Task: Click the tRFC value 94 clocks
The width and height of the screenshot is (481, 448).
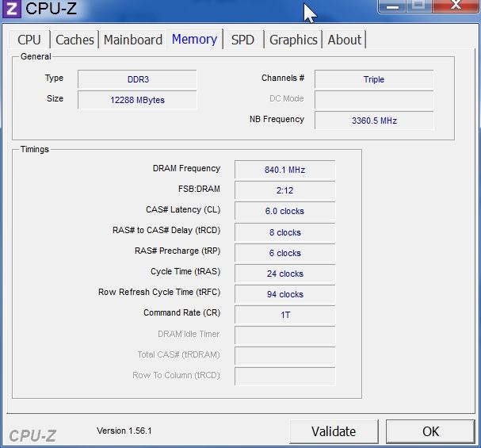Action: pos(284,294)
